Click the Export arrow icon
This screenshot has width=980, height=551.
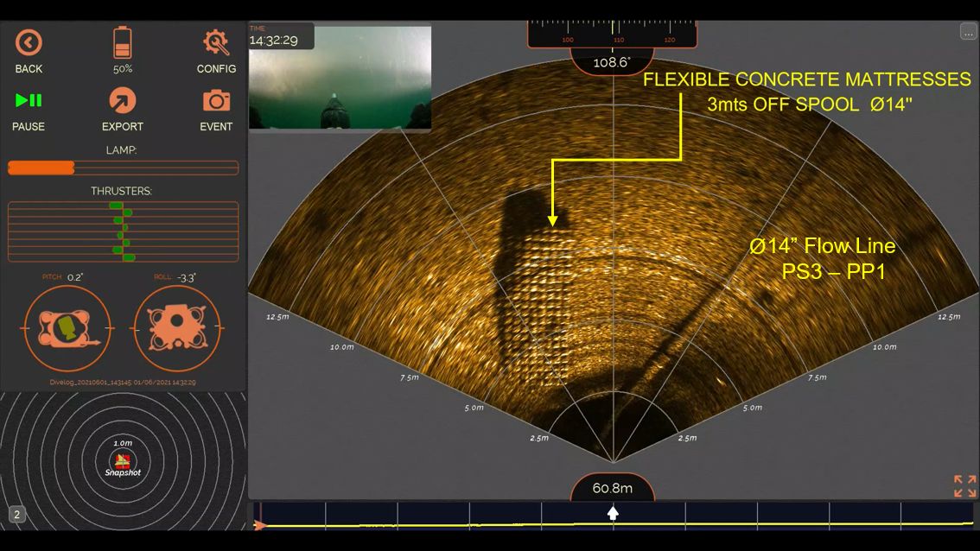click(x=122, y=101)
